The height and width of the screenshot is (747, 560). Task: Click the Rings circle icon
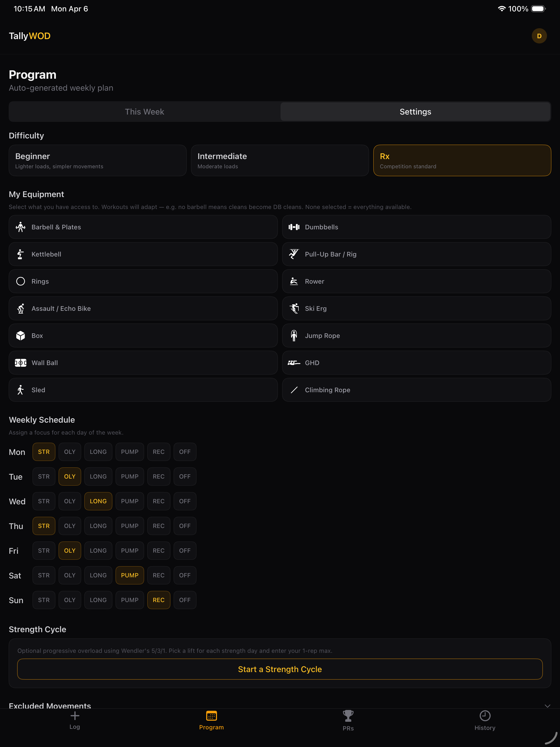coord(21,281)
